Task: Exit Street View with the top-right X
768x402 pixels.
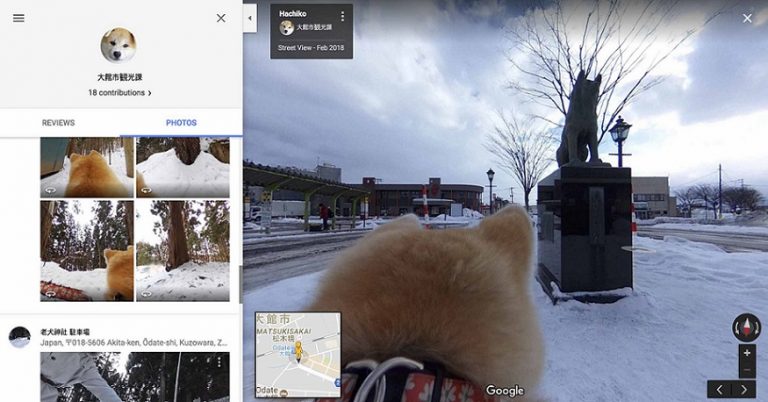Action: coord(747,18)
